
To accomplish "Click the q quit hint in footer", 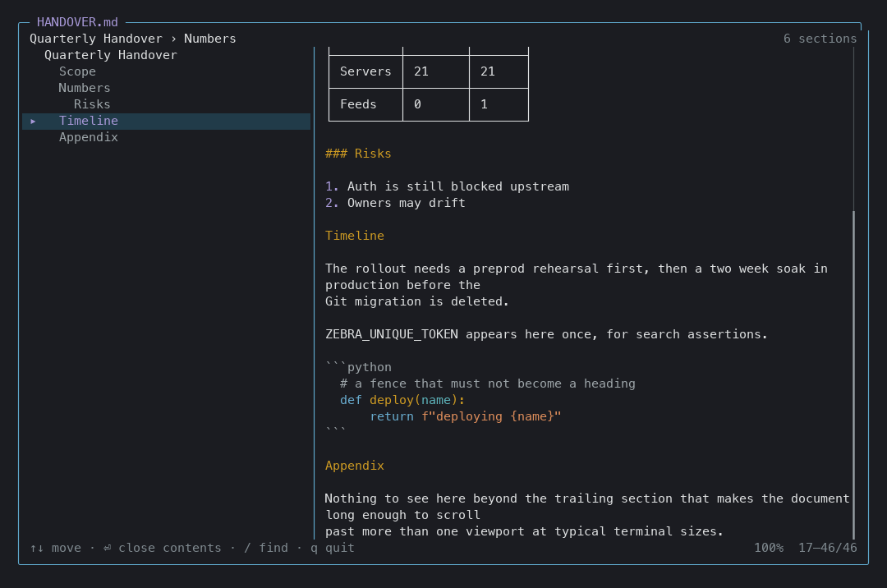I will tap(332, 548).
